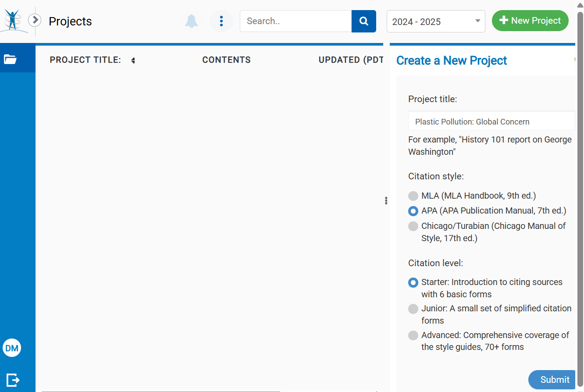
Task: Click the Contents column header
Action: (x=226, y=60)
